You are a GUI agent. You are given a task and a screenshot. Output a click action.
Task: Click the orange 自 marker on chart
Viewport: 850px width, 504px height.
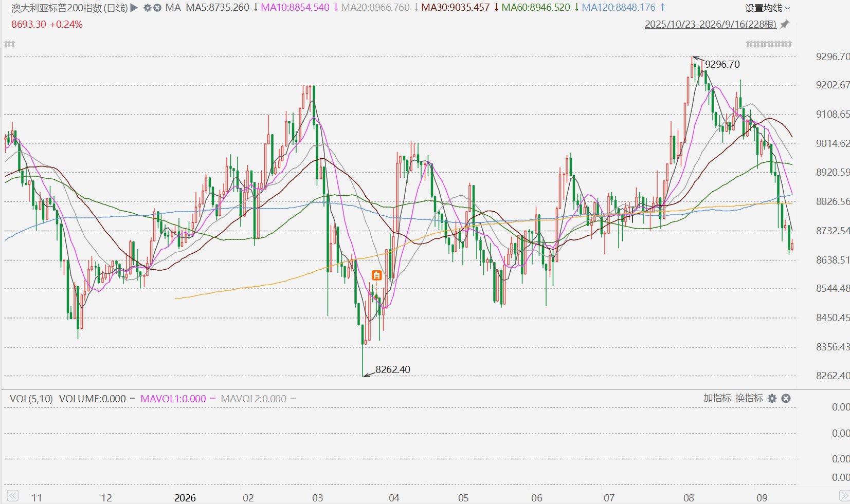coord(376,275)
